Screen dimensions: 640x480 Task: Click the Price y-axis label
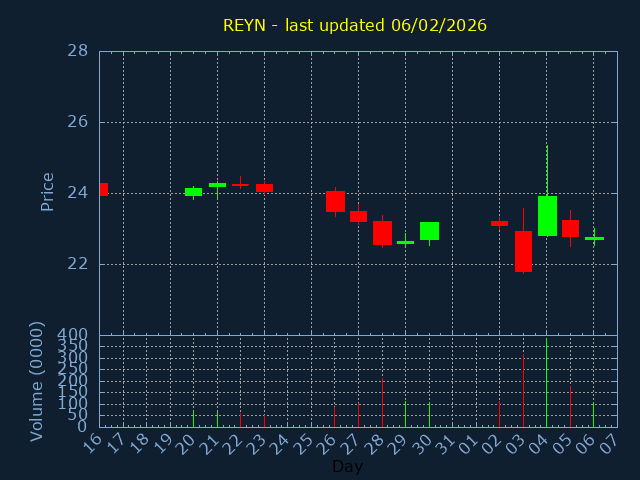pyautogui.click(x=47, y=191)
